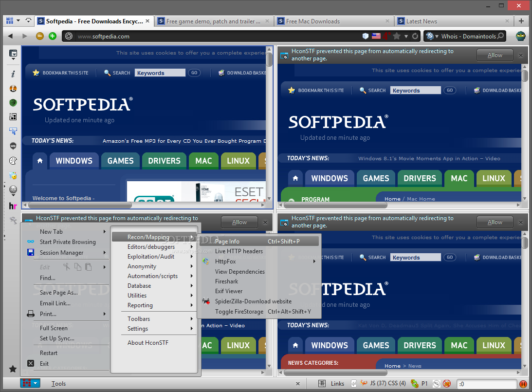Click Keywords search field in top-left pane

[x=160, y=73]
